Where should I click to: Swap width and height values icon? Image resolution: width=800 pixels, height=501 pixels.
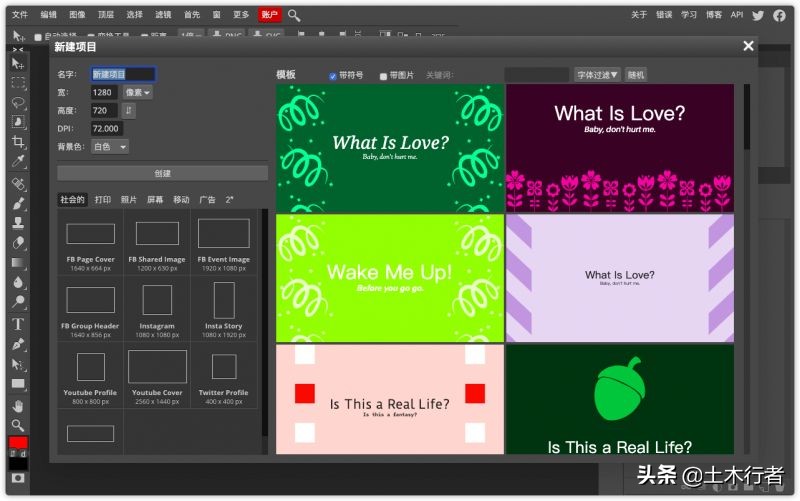tap(129, 110)
